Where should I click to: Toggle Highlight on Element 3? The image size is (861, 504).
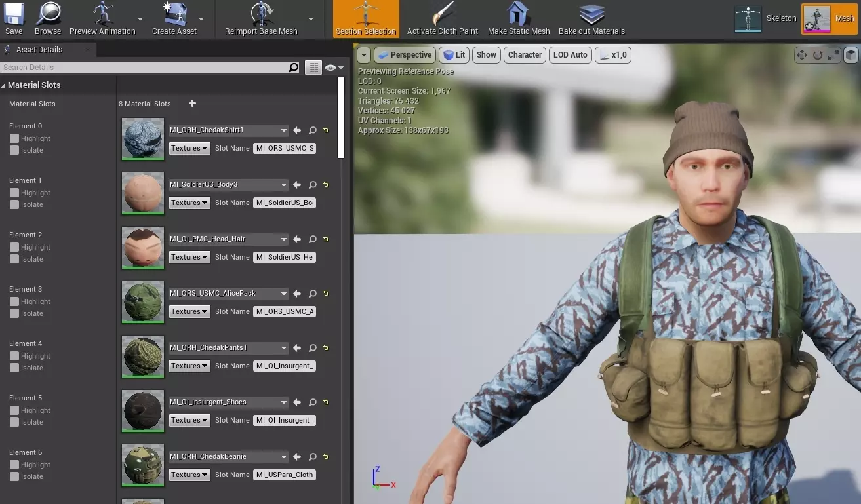click(14, 301)
